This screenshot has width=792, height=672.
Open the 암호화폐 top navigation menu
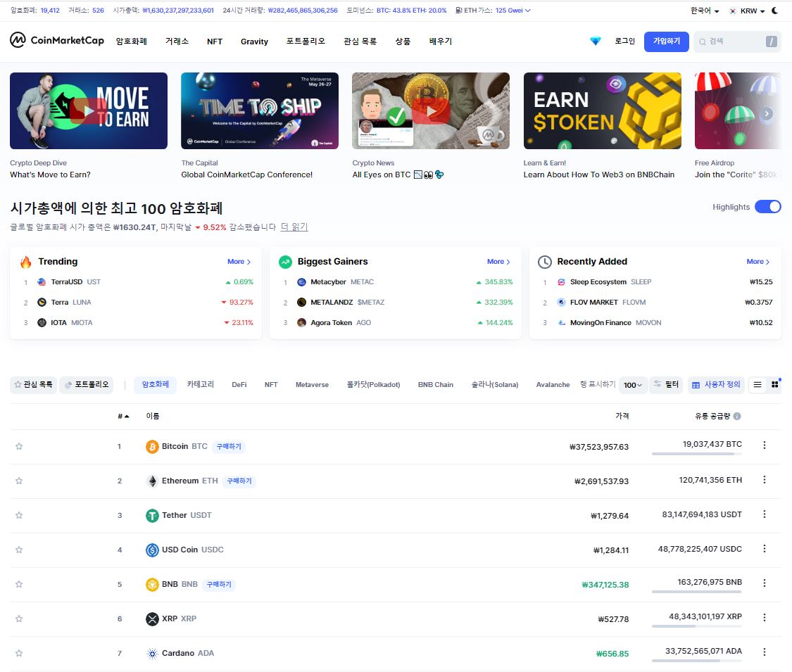132,42
